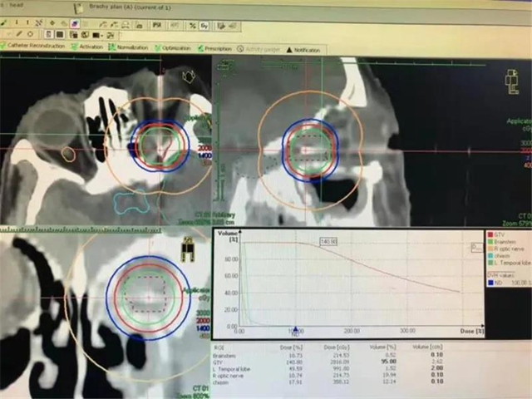Click the Volume [%] column header
Viewport: 532px width, 399px height.
[x=382, y=347]
